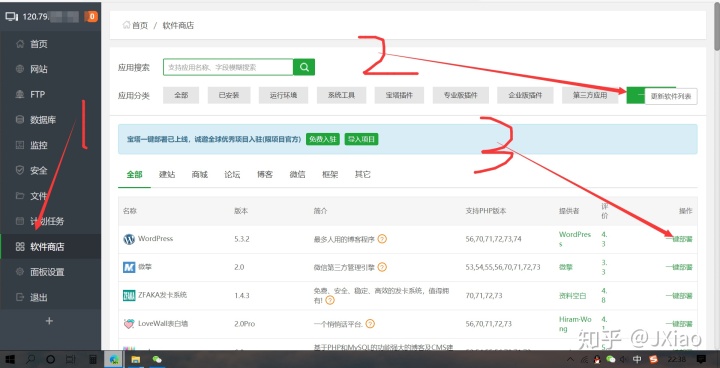Switch to the 商城 tab
Viewport: 720px width, 368px height.
(200, 175)
